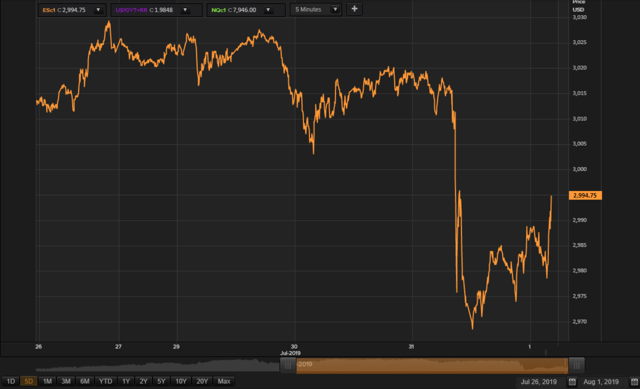Open the end date calendar icon
This screenshot has width=640, height=389.
click(x=634, y=382)
